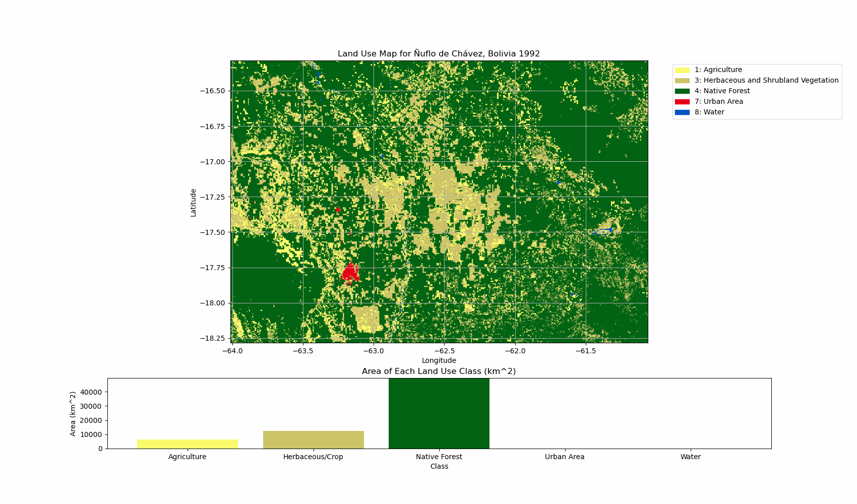This screenshot has width=857, height=504.
Task: Click the 'Class' x-axis label of bar chart
Action: 439,467
